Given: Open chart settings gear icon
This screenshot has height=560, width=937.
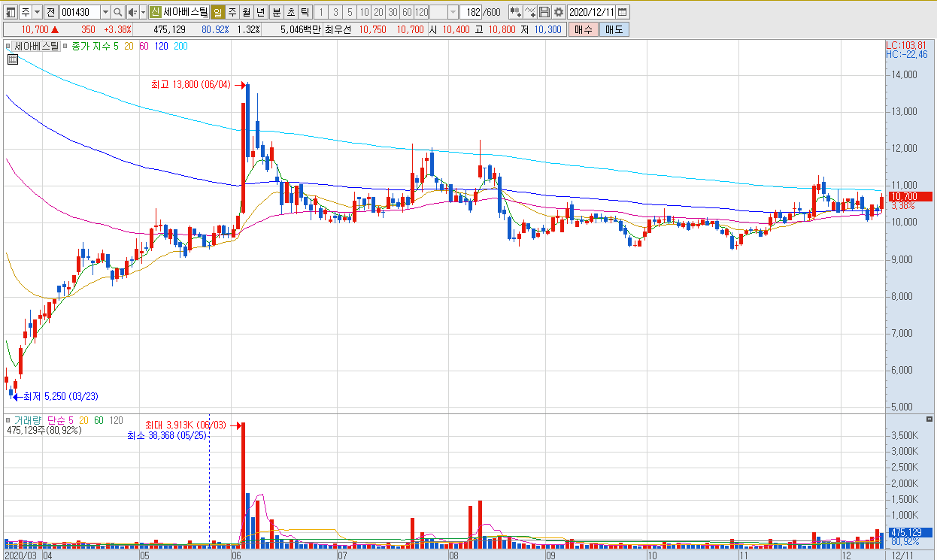Looking at the screenshot, I should 559,12.
